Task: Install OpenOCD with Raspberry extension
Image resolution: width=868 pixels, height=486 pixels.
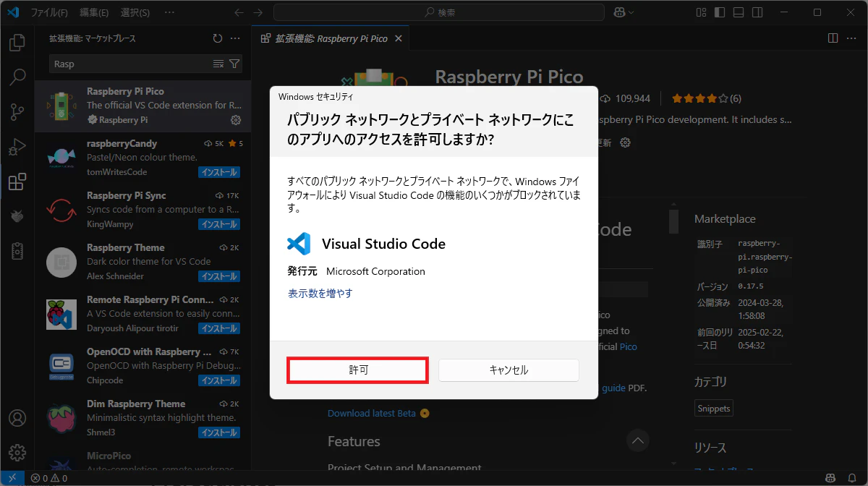Action: tap(219, 380)
